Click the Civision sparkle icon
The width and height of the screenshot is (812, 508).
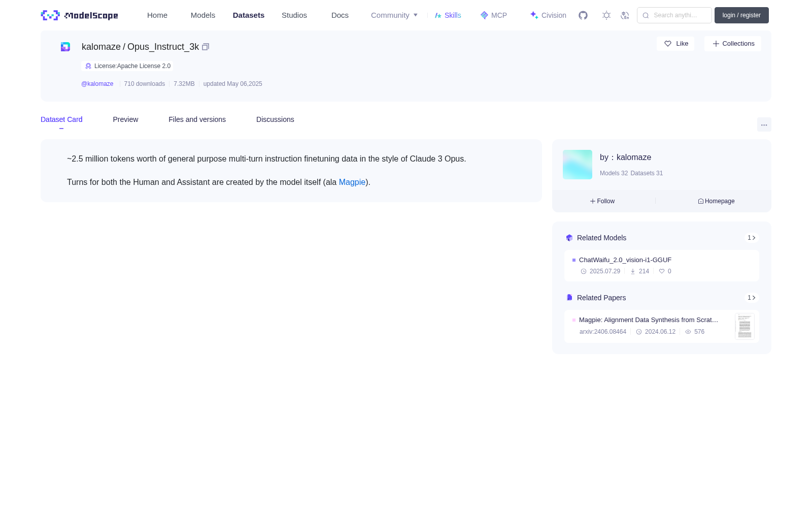[x=534, y=15]
